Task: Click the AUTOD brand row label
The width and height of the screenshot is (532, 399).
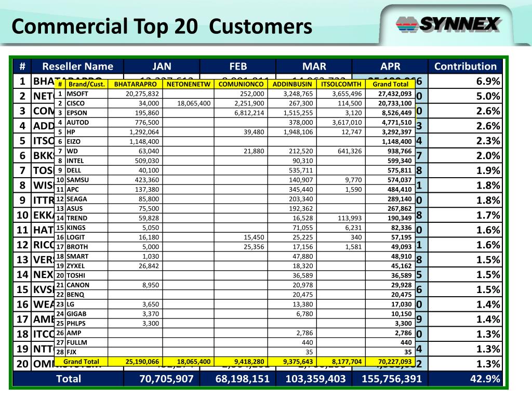Action: pos(78,123)
